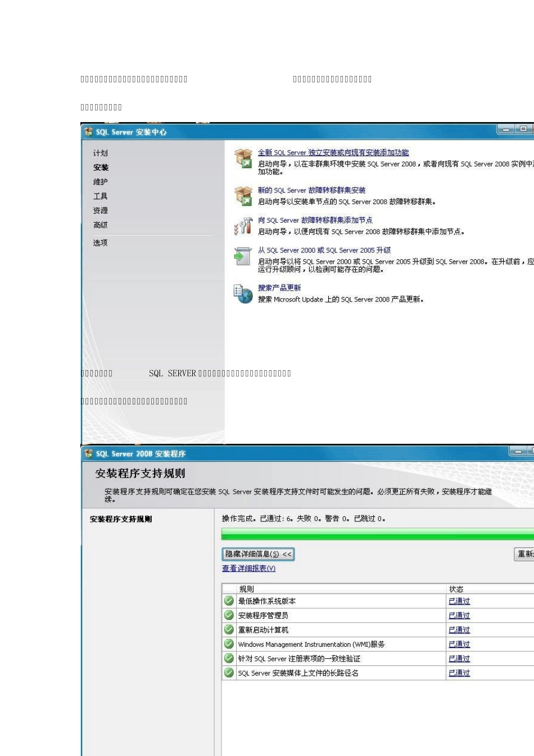Click the add node to cluster tools icon
The width and height of the screenshot is (534, 756).
pos(243,226)
